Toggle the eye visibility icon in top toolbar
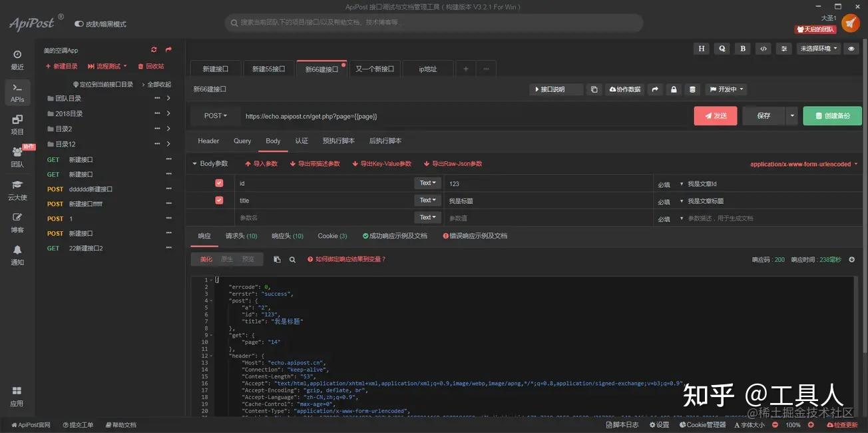This screenshot has width=868, height=433. [x=851, y=48]
